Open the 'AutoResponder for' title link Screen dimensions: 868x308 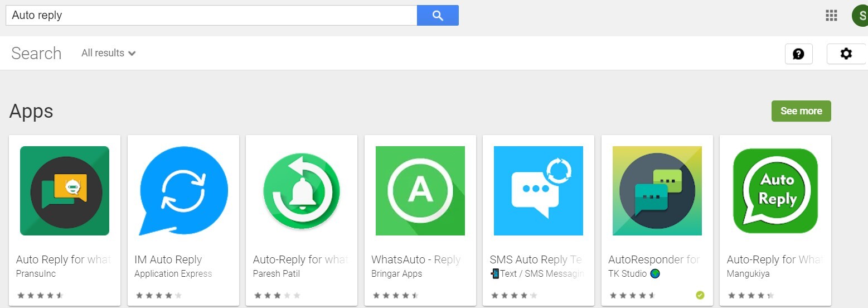click(654, 259)
